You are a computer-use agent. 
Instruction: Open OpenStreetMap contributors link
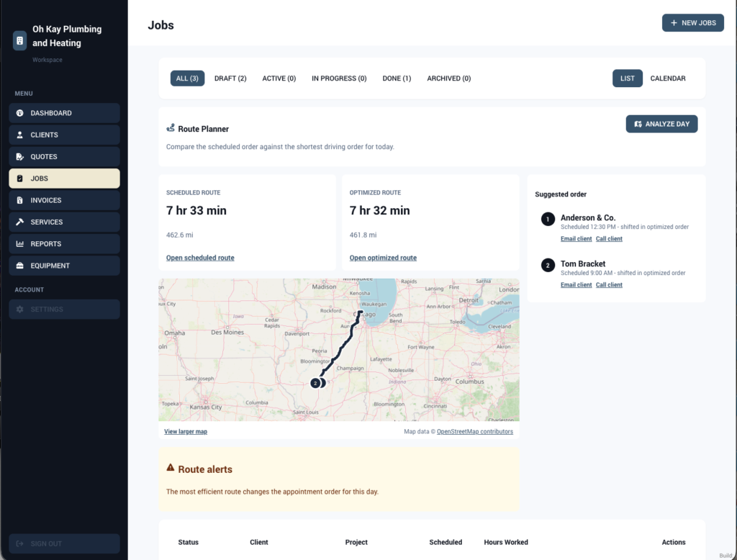point(475,432)
